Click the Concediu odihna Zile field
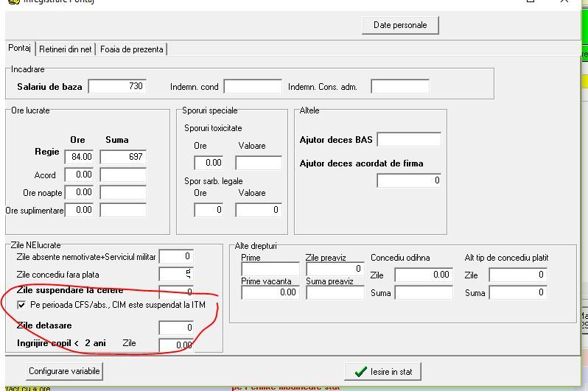The image size is (588, 391). coord(424,275)
